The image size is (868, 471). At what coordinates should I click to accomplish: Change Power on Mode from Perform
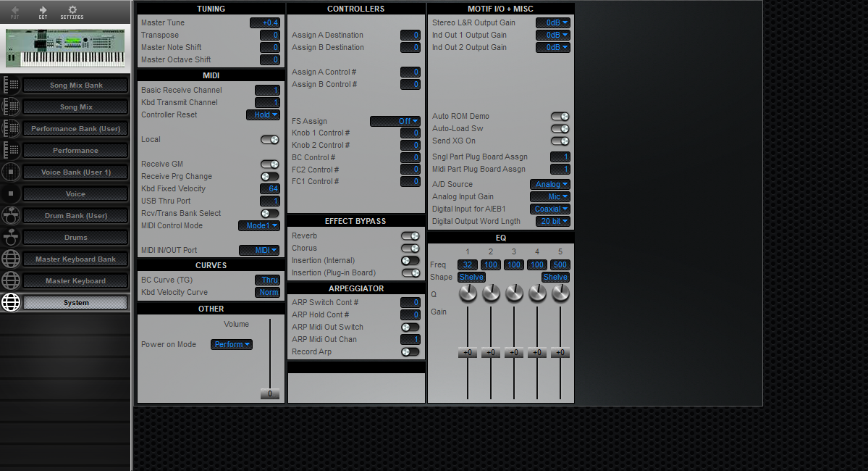(231, 344)
